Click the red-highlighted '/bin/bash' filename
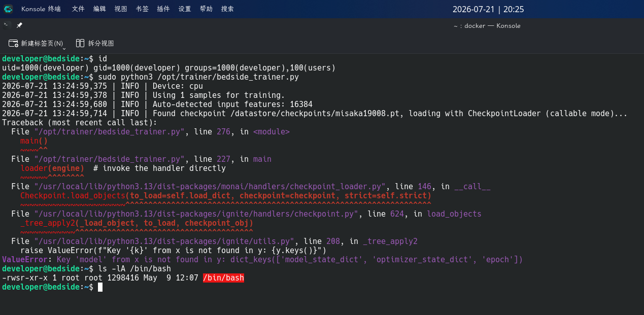This screenshot has height=315, width=644. click(223, 278)
